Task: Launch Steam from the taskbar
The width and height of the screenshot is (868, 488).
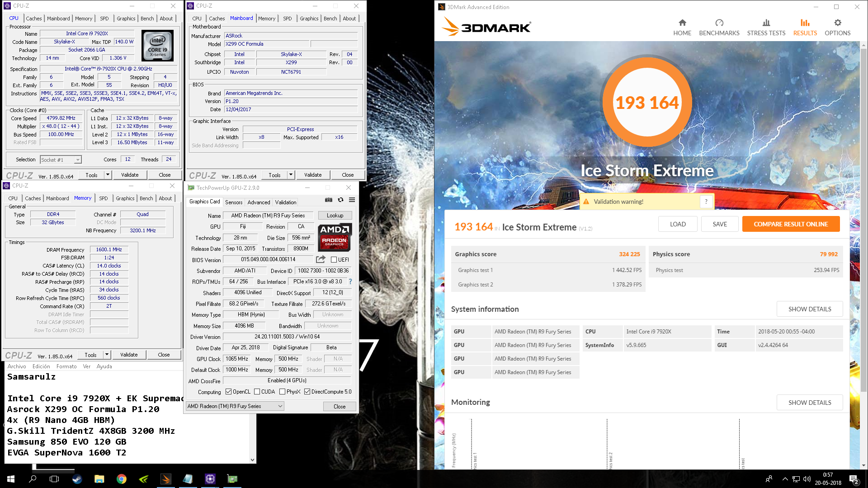Action: (77, 479)
